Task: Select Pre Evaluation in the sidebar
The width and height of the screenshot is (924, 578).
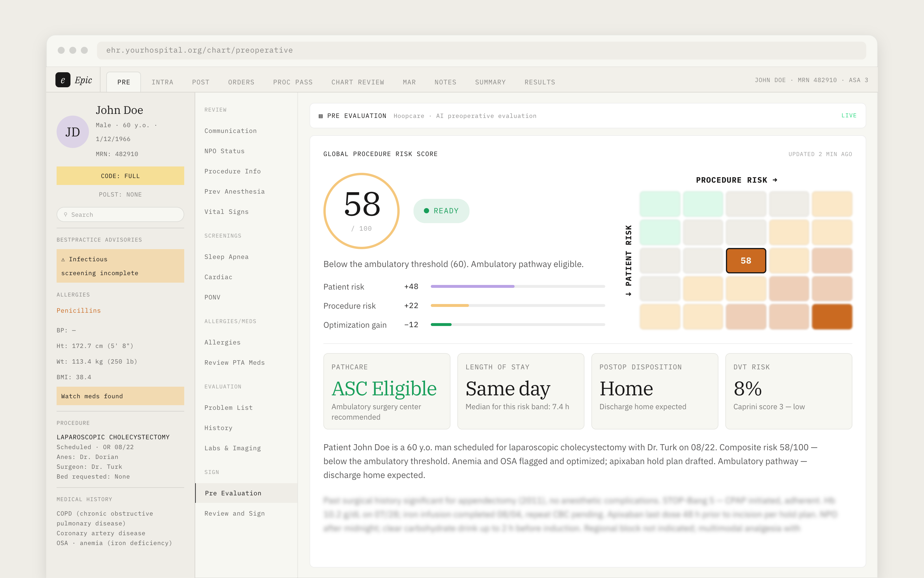Action: tap(246, 493)
